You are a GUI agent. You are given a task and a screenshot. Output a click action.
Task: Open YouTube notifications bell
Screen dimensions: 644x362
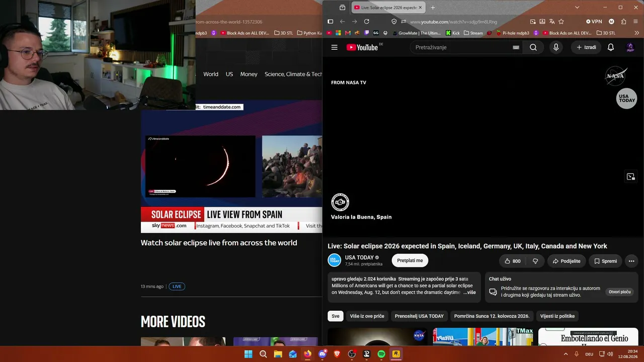tap(611, 47)
